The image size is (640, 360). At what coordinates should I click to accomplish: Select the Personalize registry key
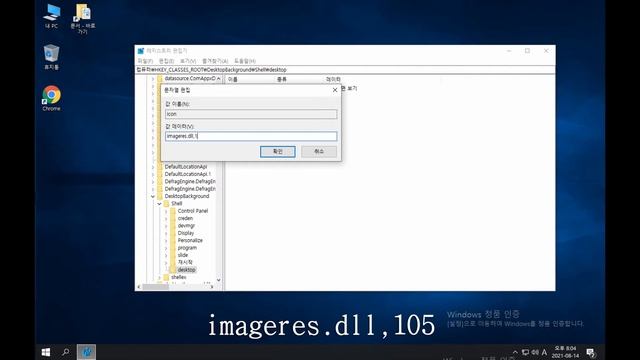(190, 240)
